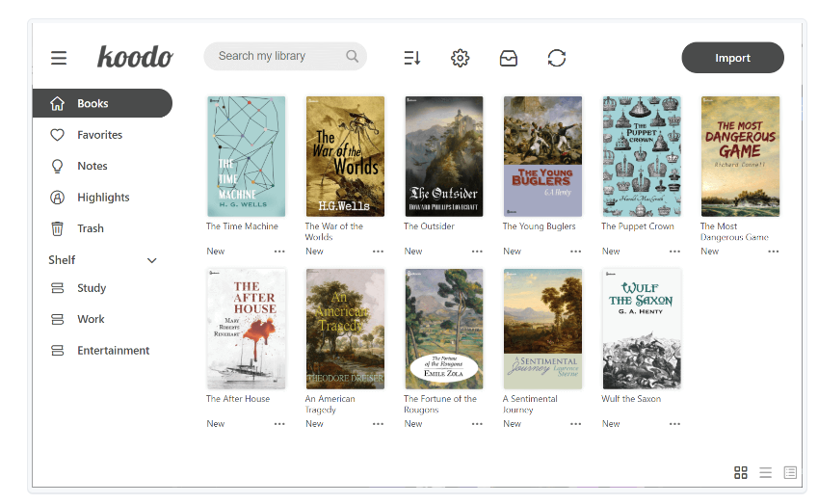Open more options for Wulf the Saxon

click(674, 424)
